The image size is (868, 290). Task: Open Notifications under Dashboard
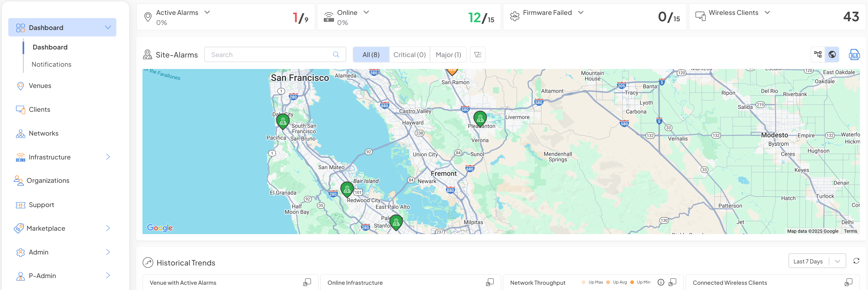click(x=52, y=64)
